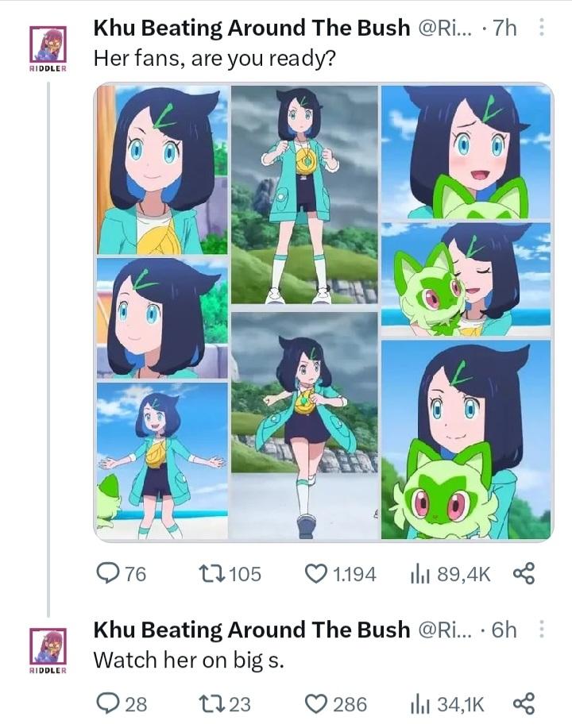The image size is (572, 728).
Task: Open author name on the 6h tweet
Action: point(251,630)
